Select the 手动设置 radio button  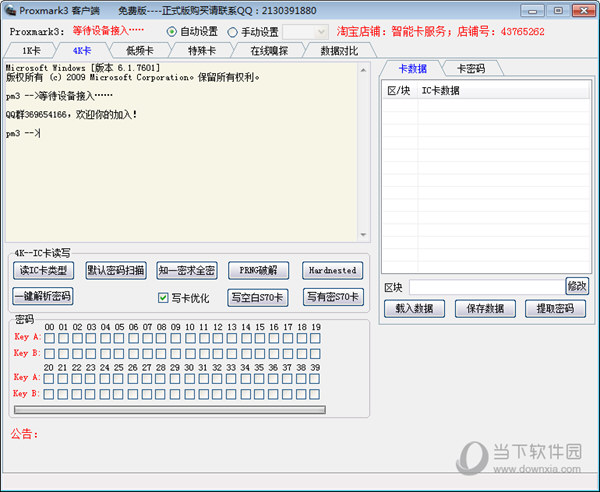tap(232, 32)
